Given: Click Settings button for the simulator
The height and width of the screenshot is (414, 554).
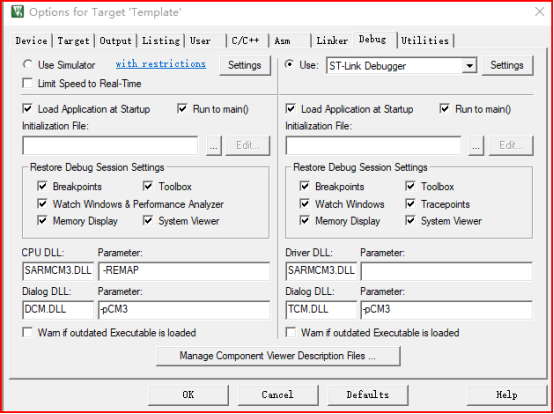Looking at the screenshot, I should point(244,65).
